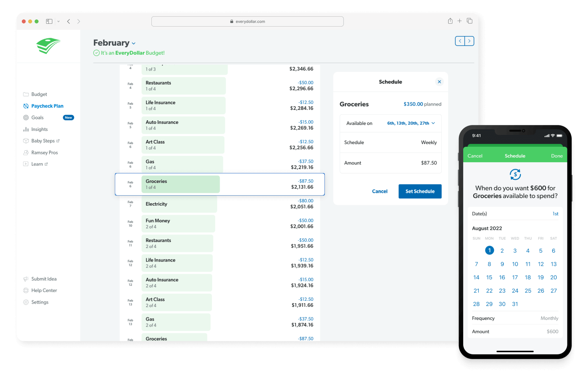Click the $2,131.66 balance value

point(302,187)
